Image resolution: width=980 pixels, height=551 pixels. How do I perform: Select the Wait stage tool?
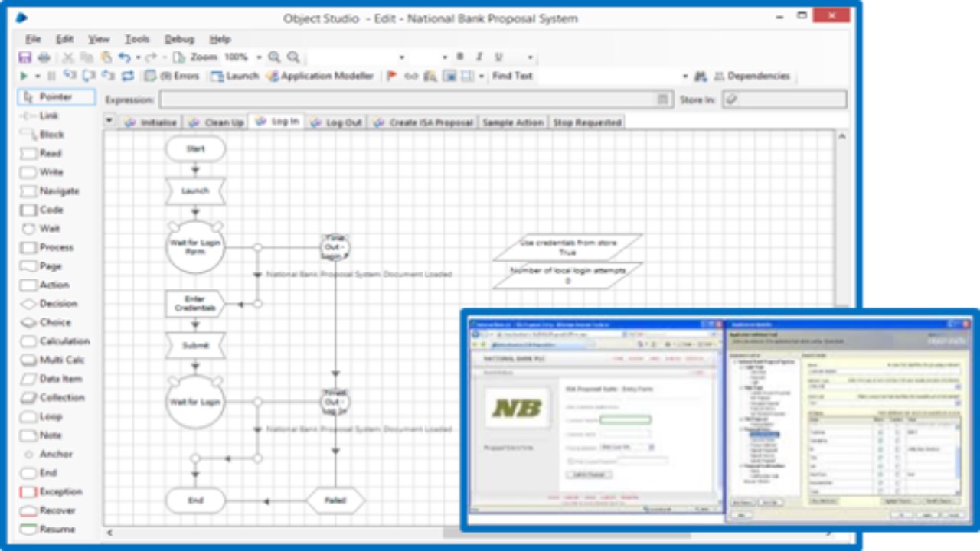(x=40, y=228)
